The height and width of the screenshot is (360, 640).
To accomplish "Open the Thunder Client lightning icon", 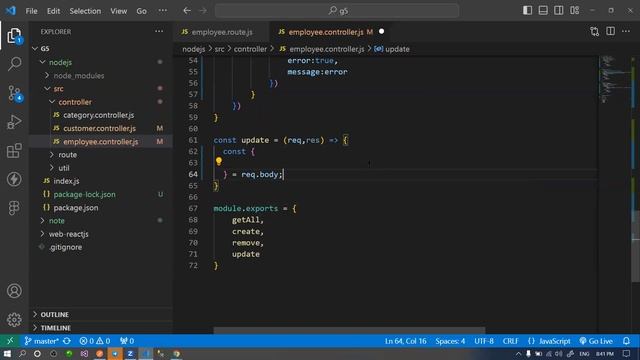I will click(14, 179).
